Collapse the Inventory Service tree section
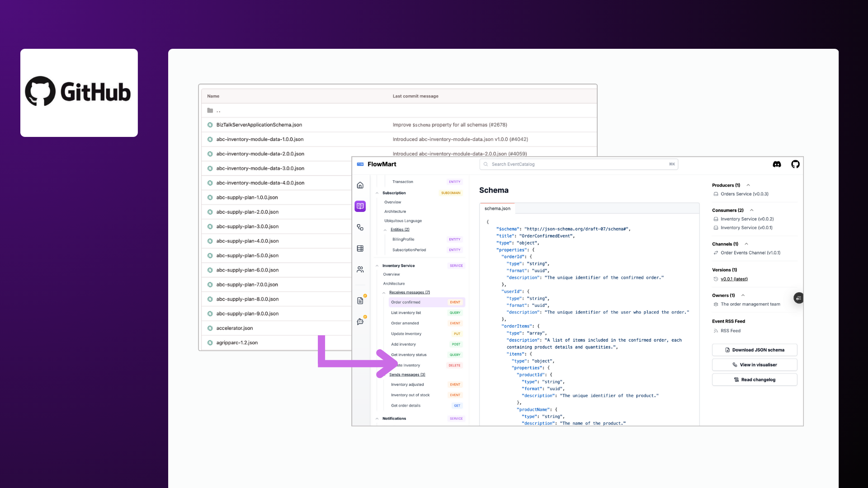The image size is (868, 488). click(x=377, y=266)
